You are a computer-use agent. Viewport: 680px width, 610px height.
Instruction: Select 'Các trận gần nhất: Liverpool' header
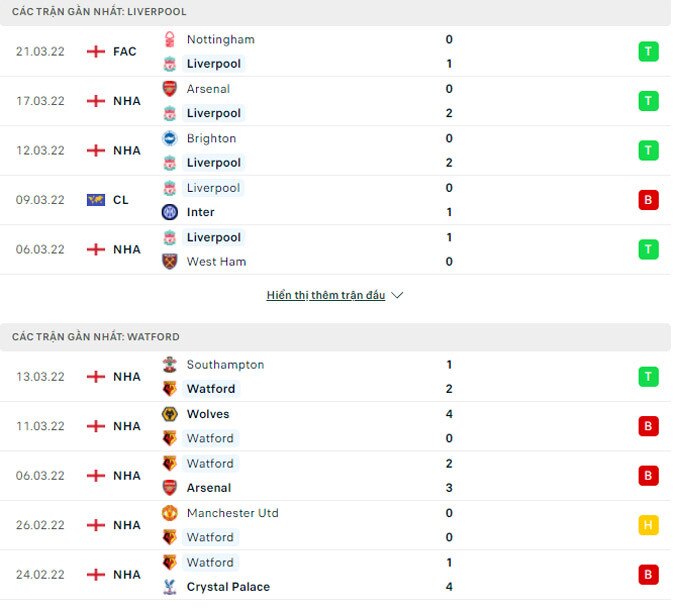click(99, 12)
